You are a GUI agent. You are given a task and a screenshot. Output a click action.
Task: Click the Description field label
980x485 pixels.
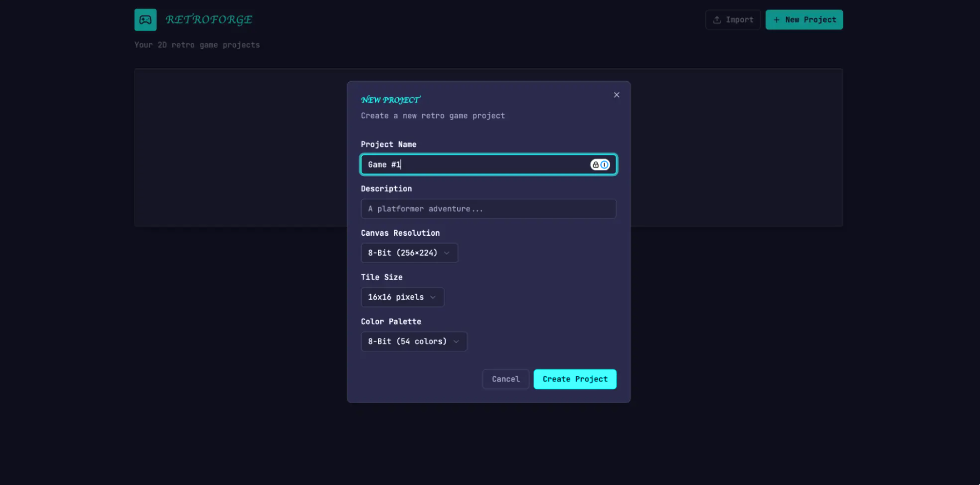coord(386,189)
